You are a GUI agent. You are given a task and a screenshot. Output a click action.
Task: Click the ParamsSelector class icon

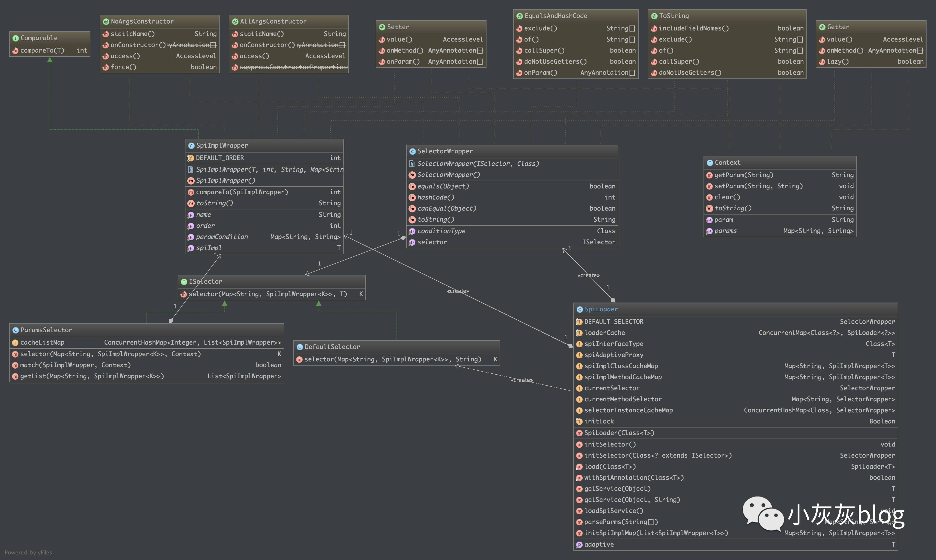point(15,330)
